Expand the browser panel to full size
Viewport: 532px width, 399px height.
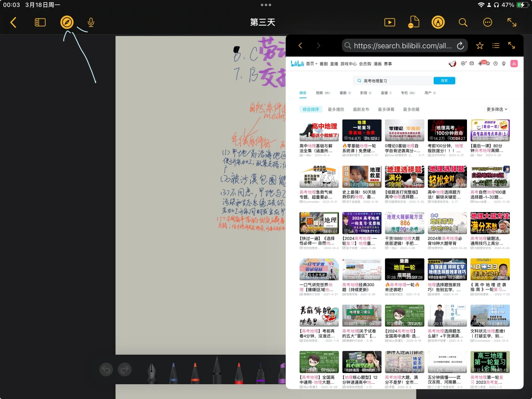(x=512, y=45)
